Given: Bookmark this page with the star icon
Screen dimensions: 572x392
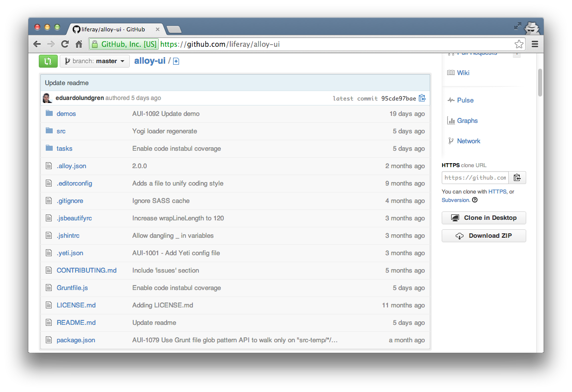Looking at the screenshot, I should pos(519,44).
